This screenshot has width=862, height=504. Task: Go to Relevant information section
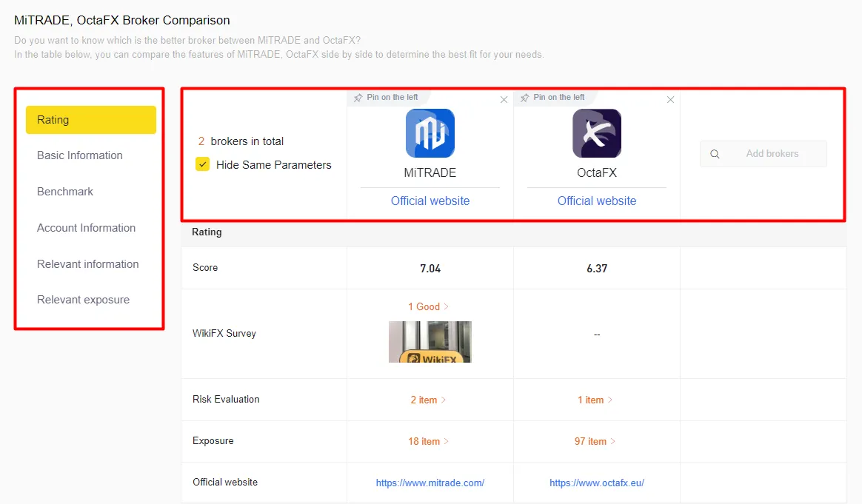point(87,264)
